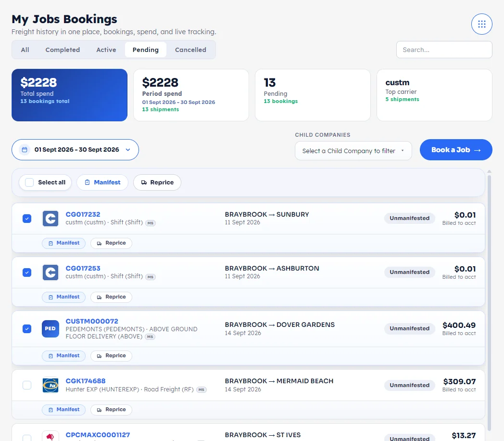The image size is (504, 441).
Task: Click the calendar icon in date range picker
Action: click(25, 150)
